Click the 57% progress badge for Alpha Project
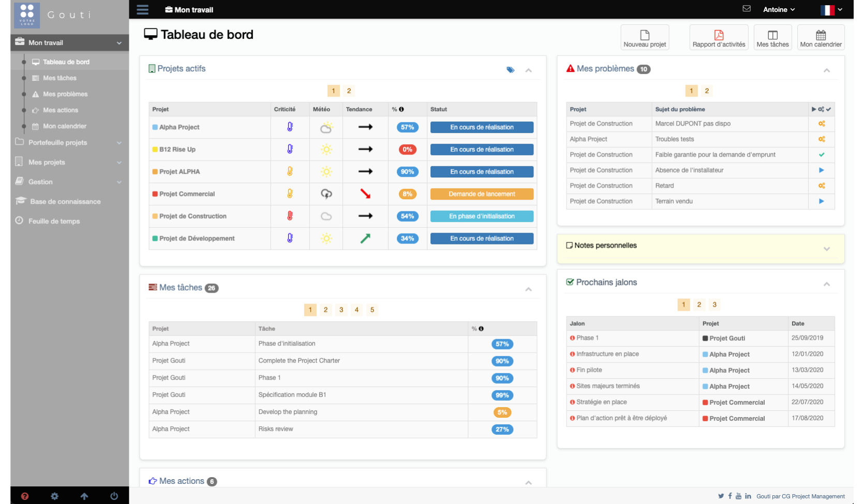This screenshot has width=864, height=504. point(407,127)
